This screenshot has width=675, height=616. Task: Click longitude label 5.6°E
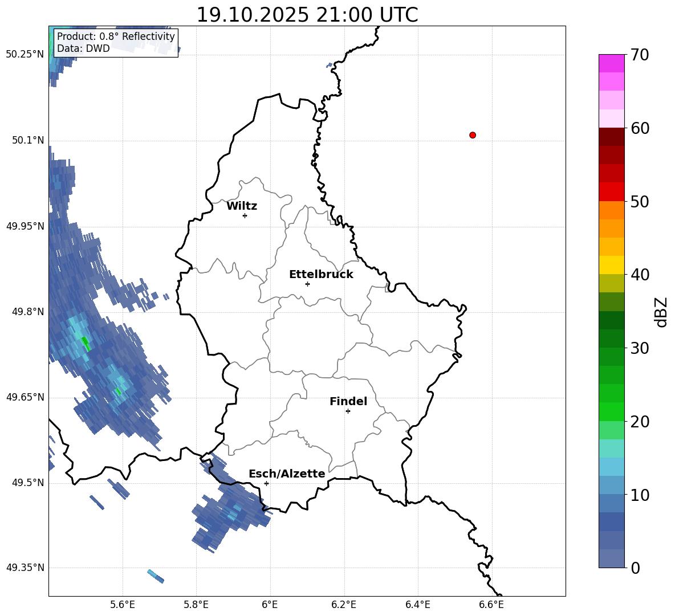[x=123, y=605]
